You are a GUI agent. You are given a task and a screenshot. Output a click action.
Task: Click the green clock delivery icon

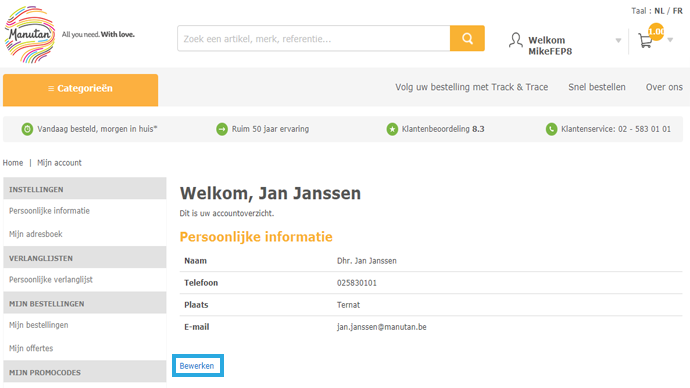[x=27, y=129]
